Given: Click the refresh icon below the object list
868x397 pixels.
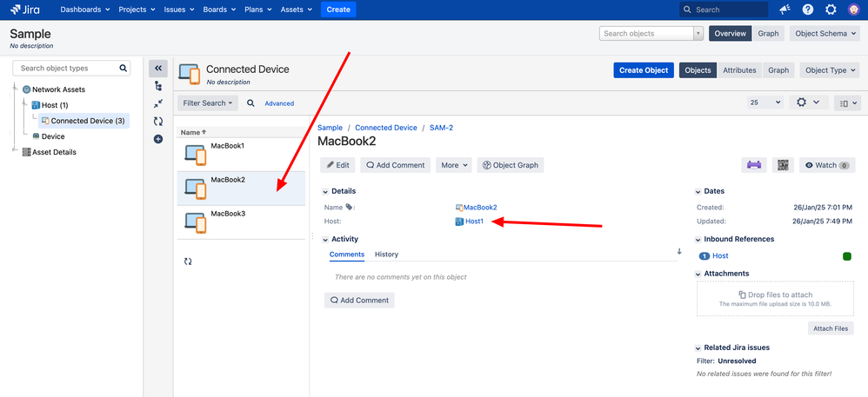Looking at the screenshot, I should click(188, 261).
